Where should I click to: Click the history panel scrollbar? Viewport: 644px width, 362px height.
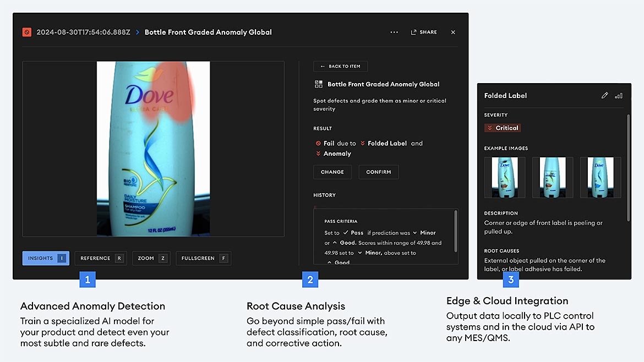456,231
